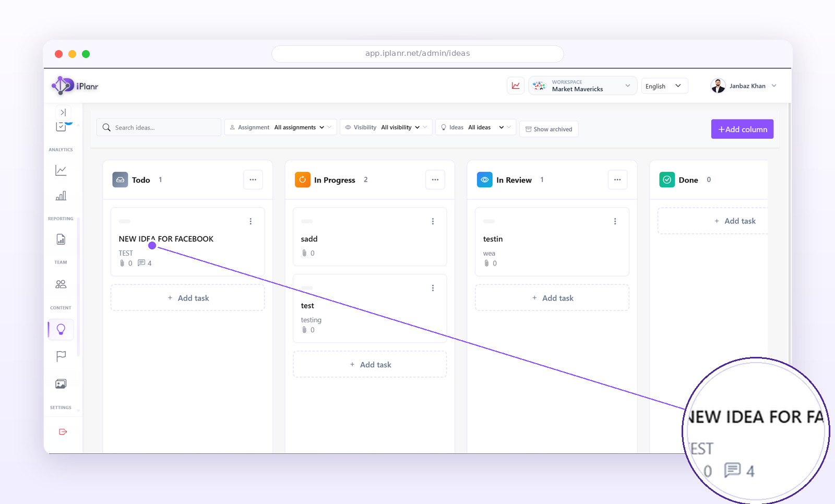Viewport: 835px width, 504px height.
Task: Open the analytics bar chart page
Action: coord(61,196)
